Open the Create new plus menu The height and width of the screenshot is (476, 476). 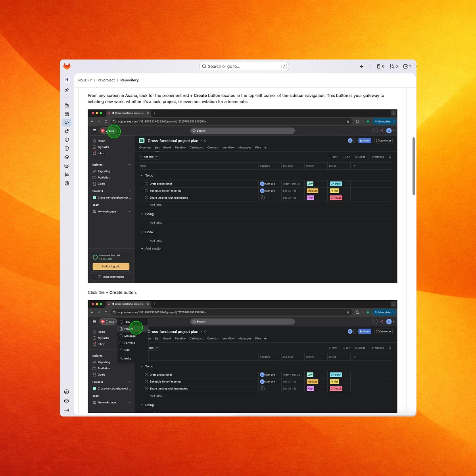click(x=362, y=66)
